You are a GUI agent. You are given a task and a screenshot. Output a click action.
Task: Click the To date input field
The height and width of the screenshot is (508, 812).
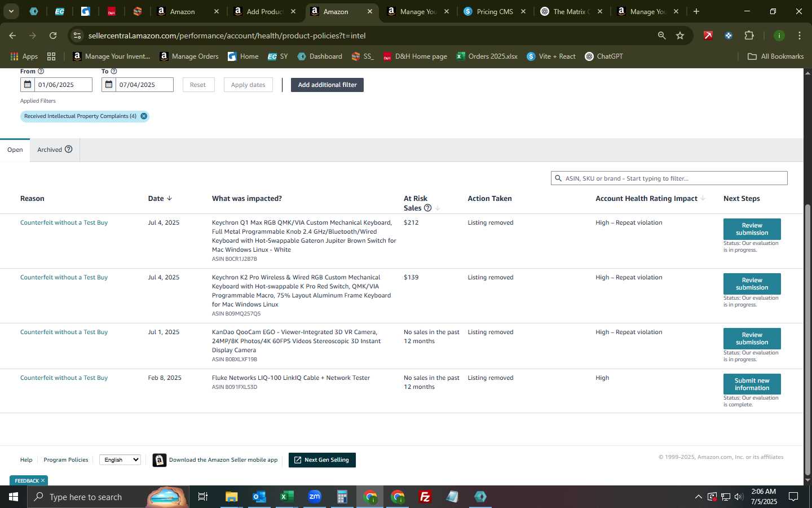pos(144,85)
